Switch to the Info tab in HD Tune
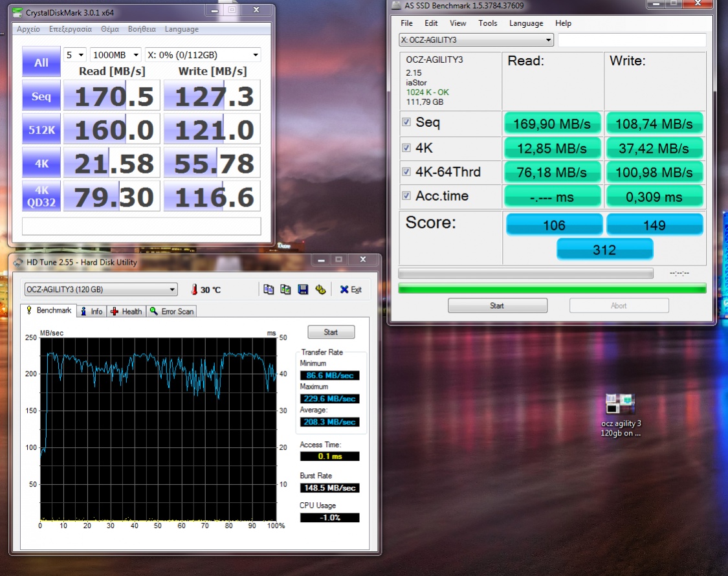Viewport: 728px width, 576px height. [x=92, y=311]
